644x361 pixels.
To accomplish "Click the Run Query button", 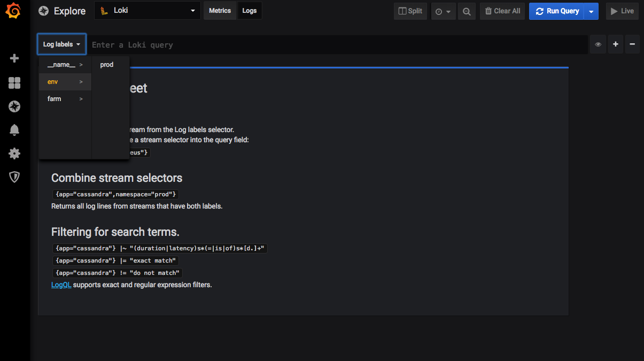I will 557,11.
